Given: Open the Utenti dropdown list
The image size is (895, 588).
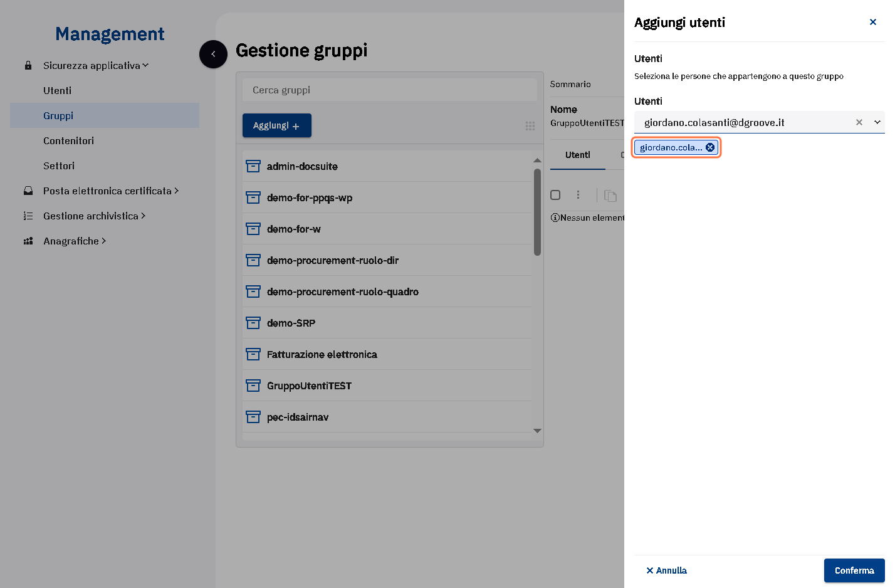Looking at the screenshot, I should (877, 122).
